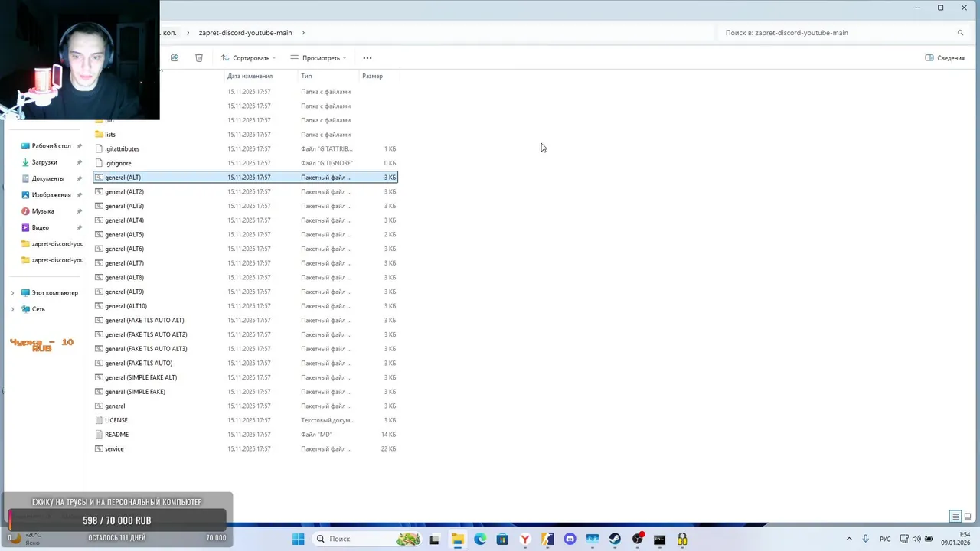Image resolution: width=980 pixels, height=551 pixels.
Task: Click the Delete trash icon
Action: (x=199, y=58)
